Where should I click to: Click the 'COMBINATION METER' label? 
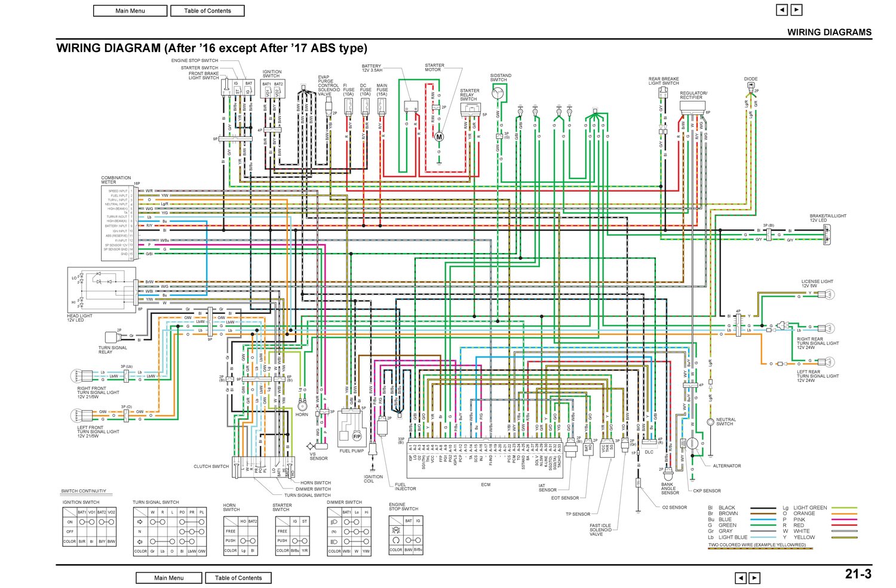[116, 180]
